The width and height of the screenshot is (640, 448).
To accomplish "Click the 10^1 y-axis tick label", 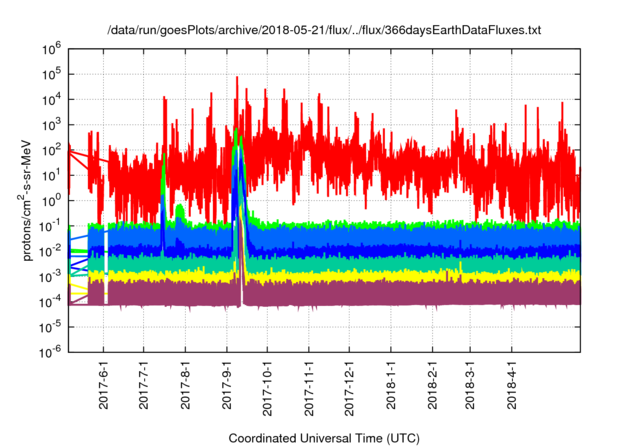I will (51, 175).
